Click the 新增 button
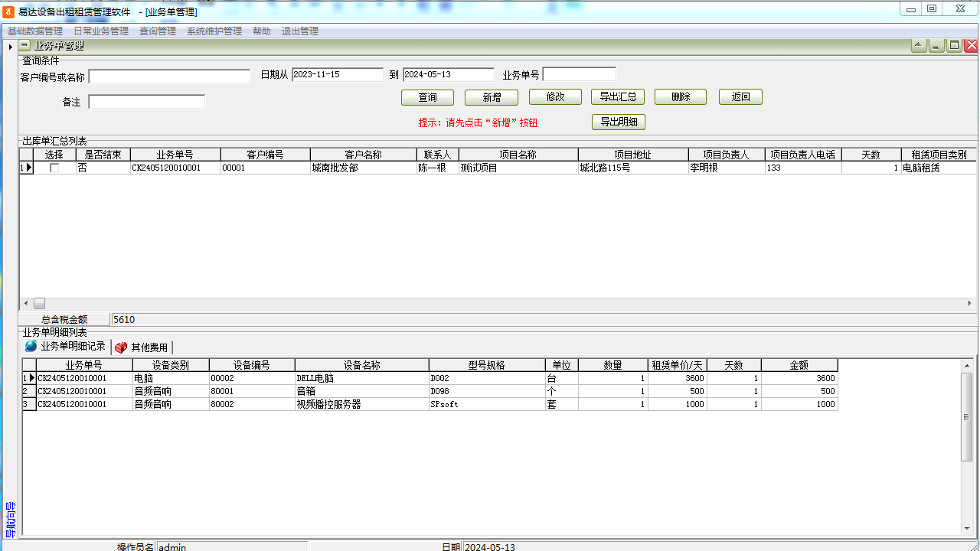Image resolution: width=980 pixels, height=551 pixels. tap(492, 97)
